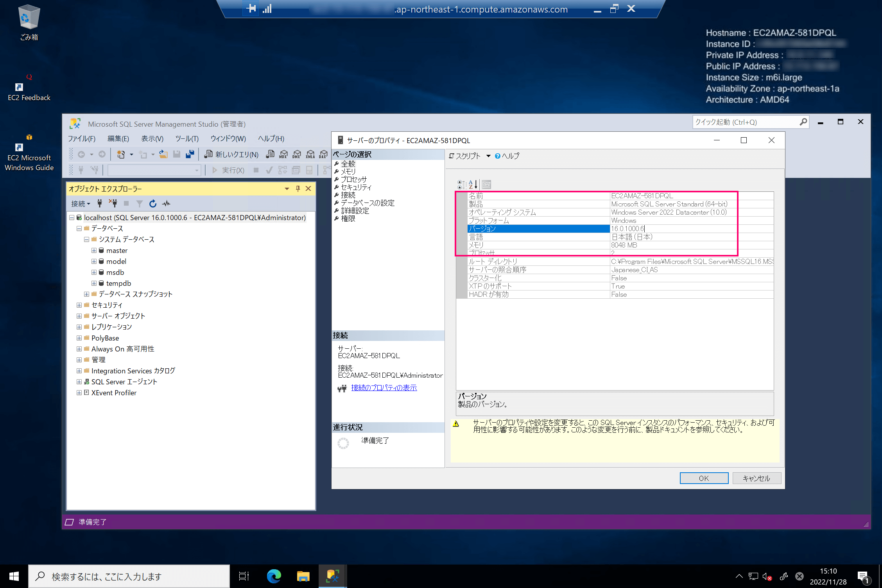Screen dimensions: 882x588
Task: Click the save icon on the toolbar
Action: (x=176, y=154)
